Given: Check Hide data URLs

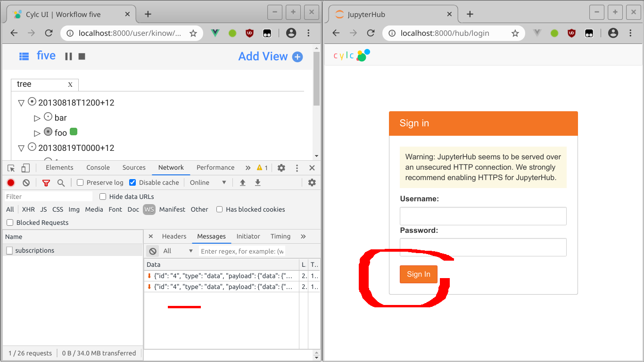Looking at the screenshot, I should click(103, 197).
